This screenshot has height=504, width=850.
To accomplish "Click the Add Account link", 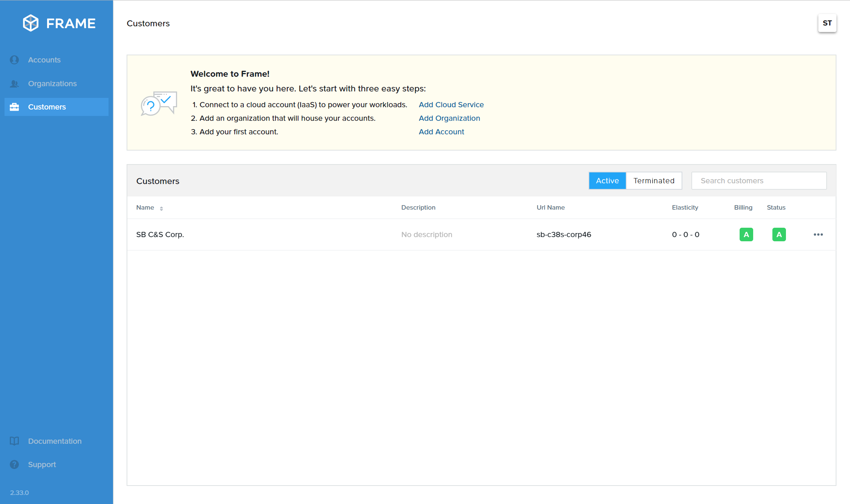I will pos(441,132).
